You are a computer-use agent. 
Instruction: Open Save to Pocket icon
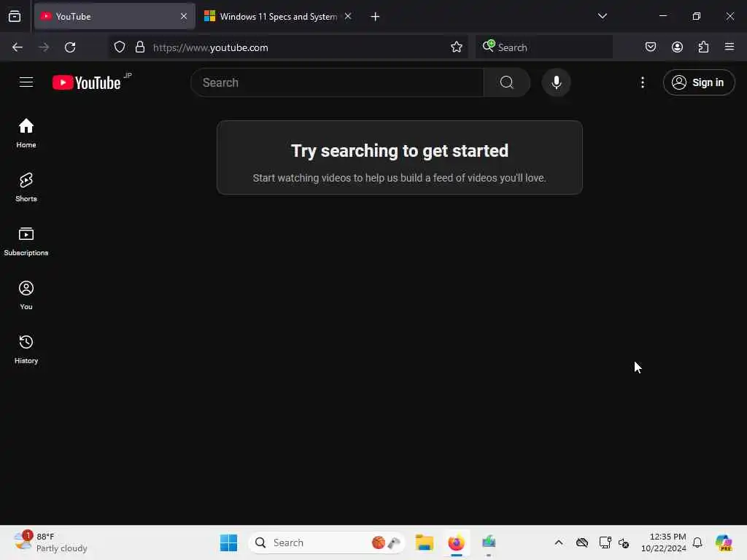click(x=650, y=47)
